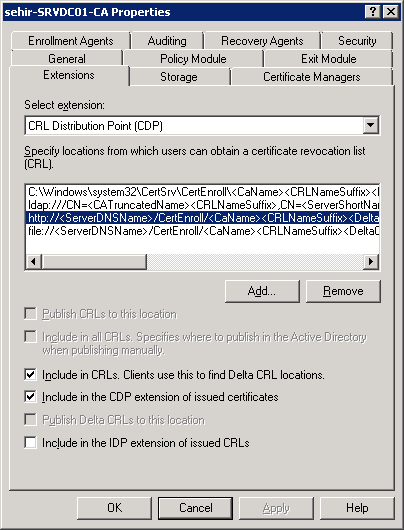
Task: Toggle Include in CRLs Delta CRL checkbox
Action: 30,375
